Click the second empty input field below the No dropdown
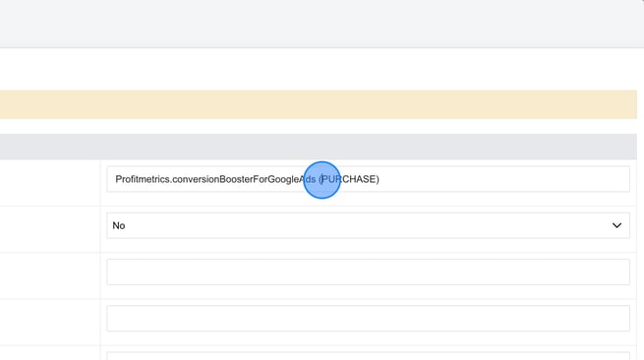This screenshot has width=644, height=360. pos(368,319)
